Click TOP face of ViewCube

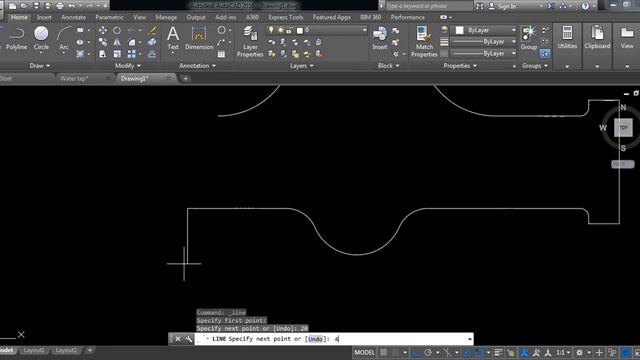coord(623,127)
